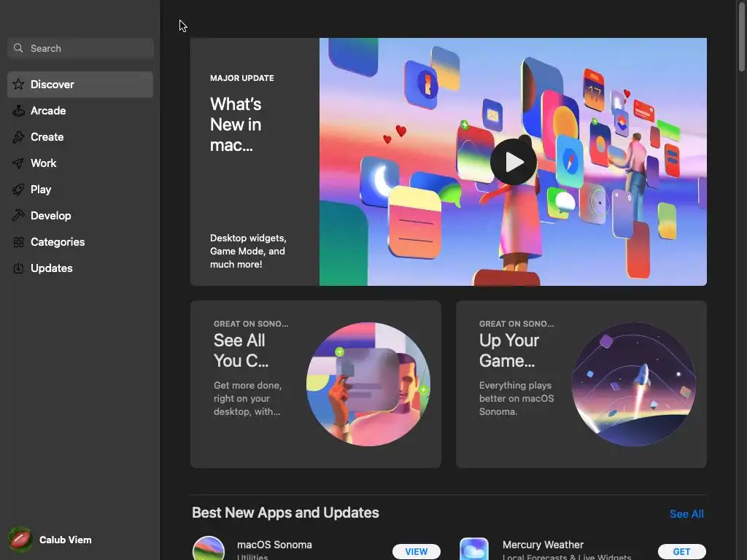The width and height of the screenshot is (747, 560).
Task: Show the Updates section
Action: coord(80,268)
